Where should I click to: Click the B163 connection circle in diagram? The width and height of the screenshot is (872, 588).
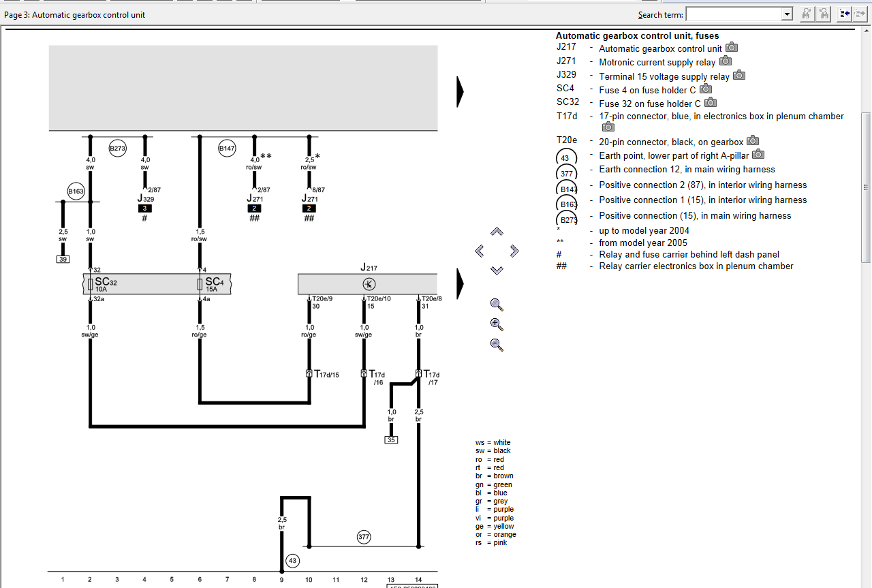[76, 191]
